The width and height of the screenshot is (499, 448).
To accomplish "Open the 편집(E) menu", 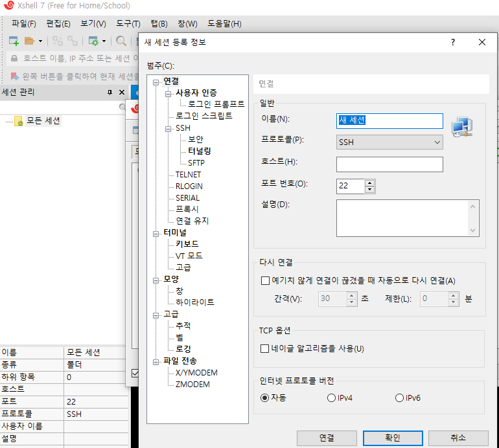I will click(58, 24).
